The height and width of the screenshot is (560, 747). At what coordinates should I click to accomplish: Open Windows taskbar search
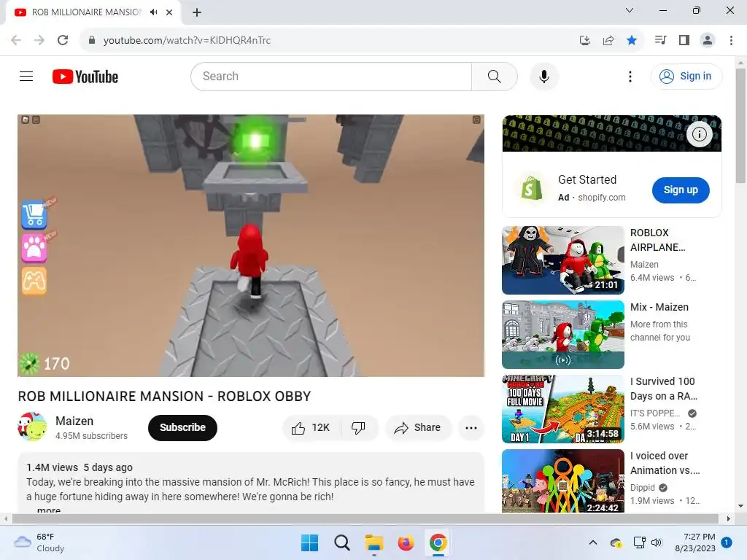tap(341, 542)
